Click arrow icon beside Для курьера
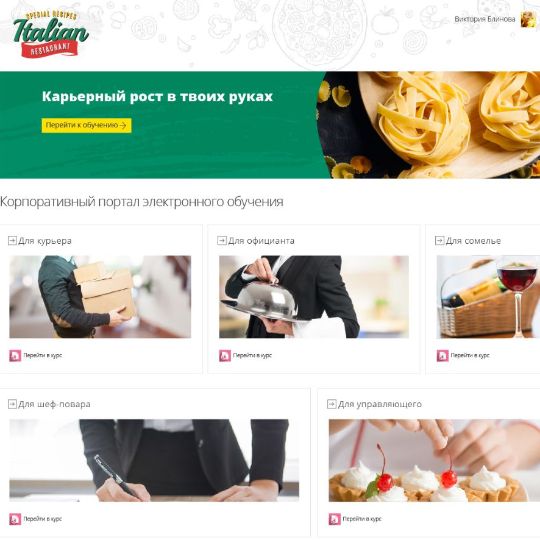Viewport: 540px width, 540px height. click(x=12, y=240)
